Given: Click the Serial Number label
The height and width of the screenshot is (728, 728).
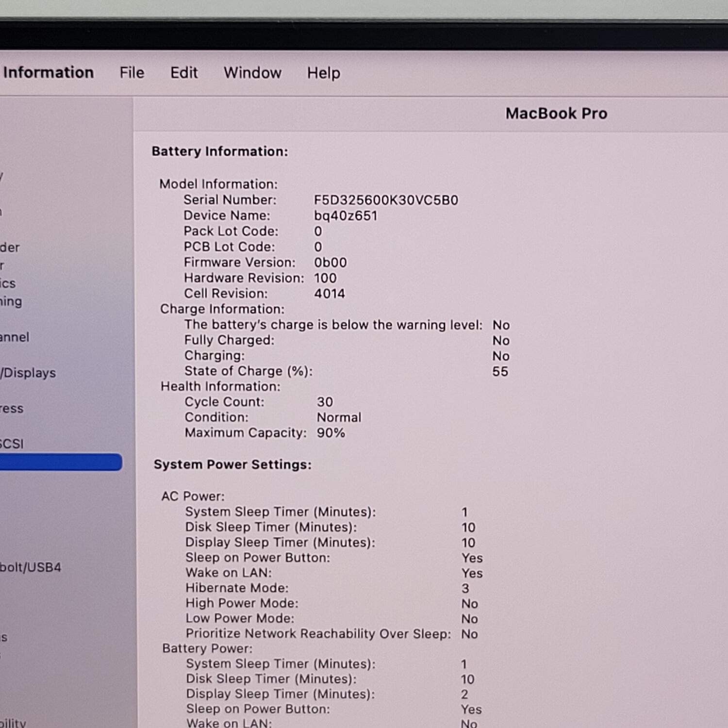Looking at the screenshot, I should tap(230, 199).
